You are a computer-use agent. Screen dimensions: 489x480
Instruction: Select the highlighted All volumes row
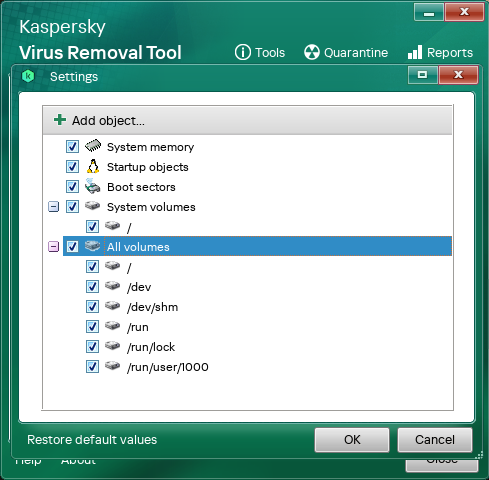257,246
